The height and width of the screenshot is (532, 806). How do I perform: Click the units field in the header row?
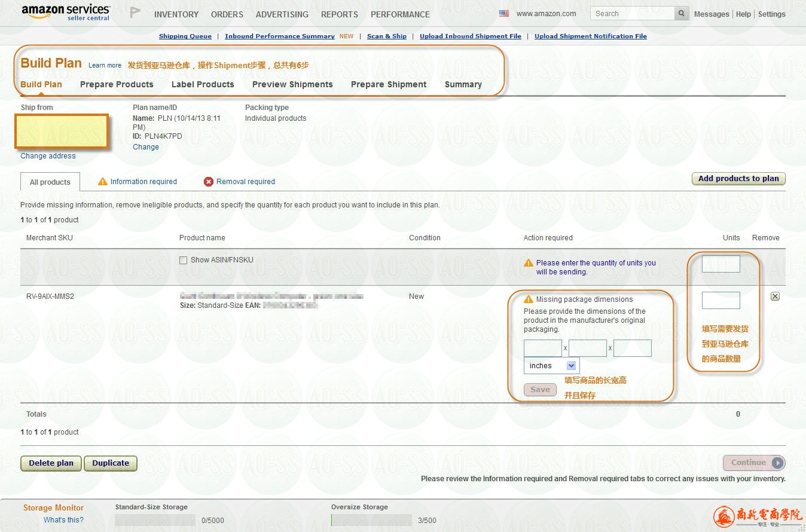(x=721, y=264)
